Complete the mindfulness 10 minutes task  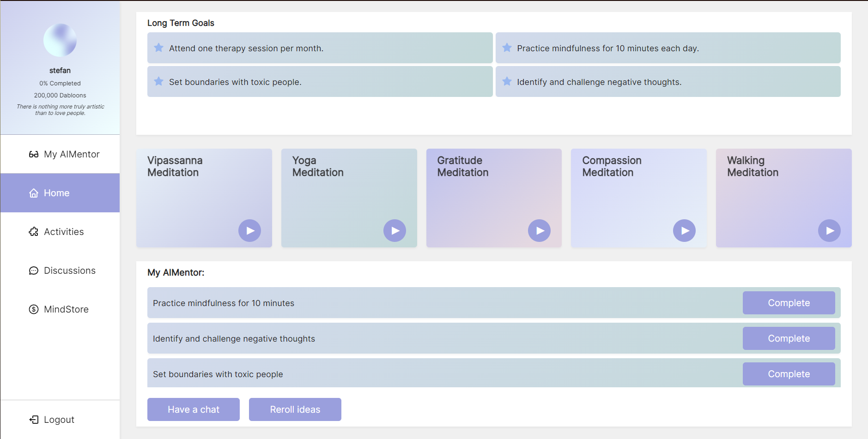point(789,303)
